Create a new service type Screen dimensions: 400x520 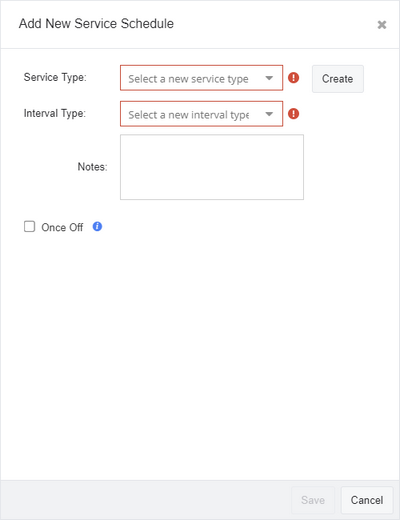338,79
